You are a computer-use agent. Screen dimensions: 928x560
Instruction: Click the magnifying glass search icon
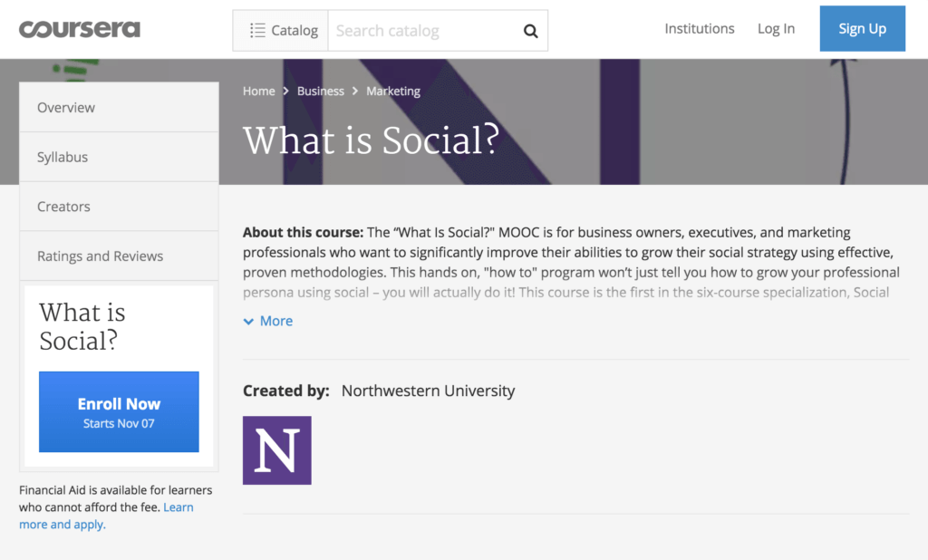(530, 31)
